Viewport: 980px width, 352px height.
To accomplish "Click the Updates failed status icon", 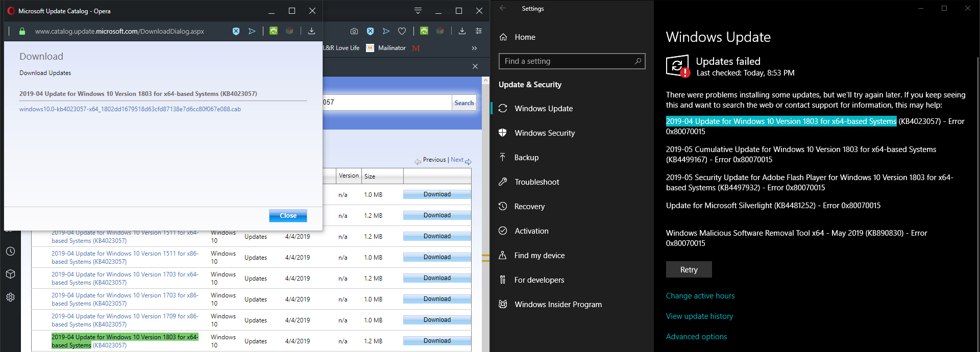I will coord(678,66).
